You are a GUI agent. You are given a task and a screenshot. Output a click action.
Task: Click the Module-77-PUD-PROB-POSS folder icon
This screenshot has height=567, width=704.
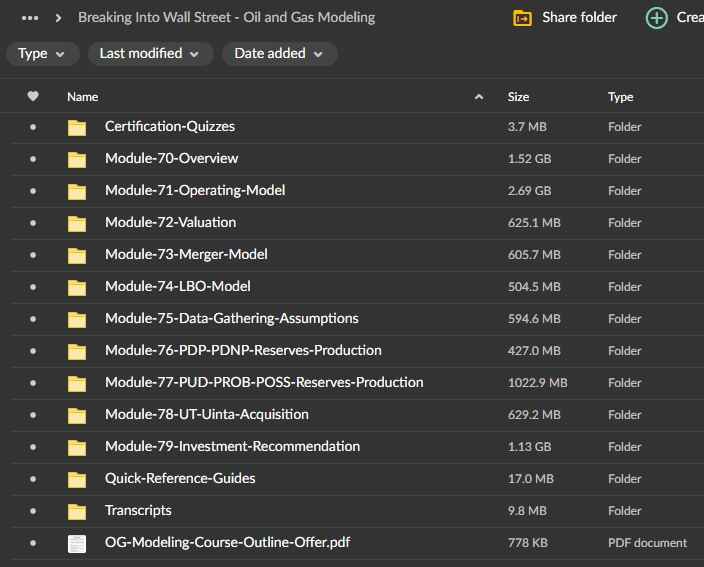point(77,383)
